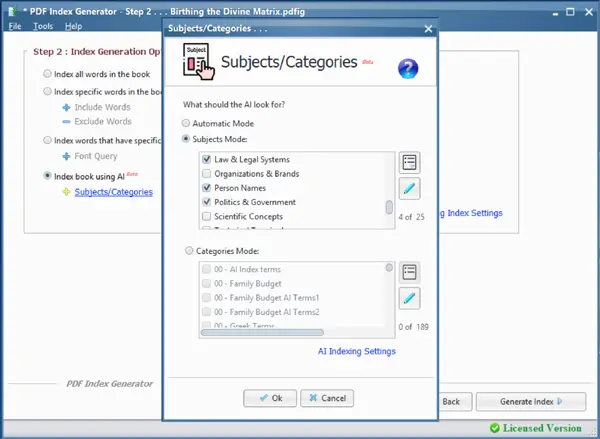The image size is (600, 439).
Task: Click the green Licensed Version check icon
Action: pyautogui.click(x=495, y=428)
